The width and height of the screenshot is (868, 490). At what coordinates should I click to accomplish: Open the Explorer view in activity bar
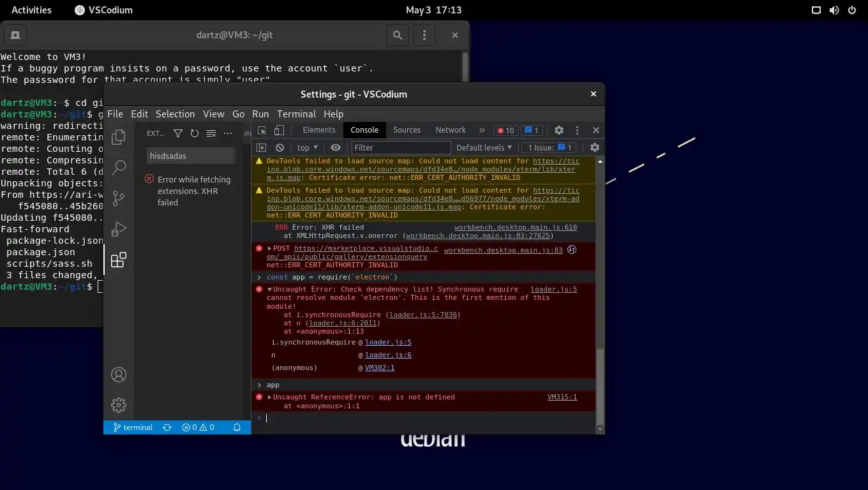tap(119, 137)
